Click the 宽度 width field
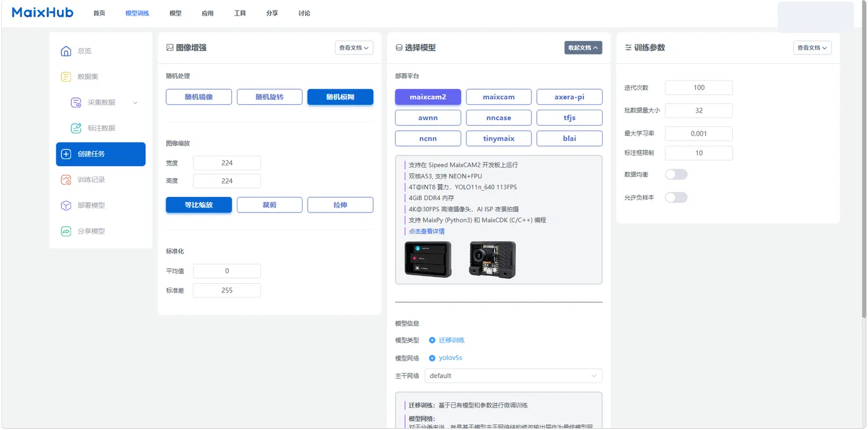 click(x=227, y=163)
